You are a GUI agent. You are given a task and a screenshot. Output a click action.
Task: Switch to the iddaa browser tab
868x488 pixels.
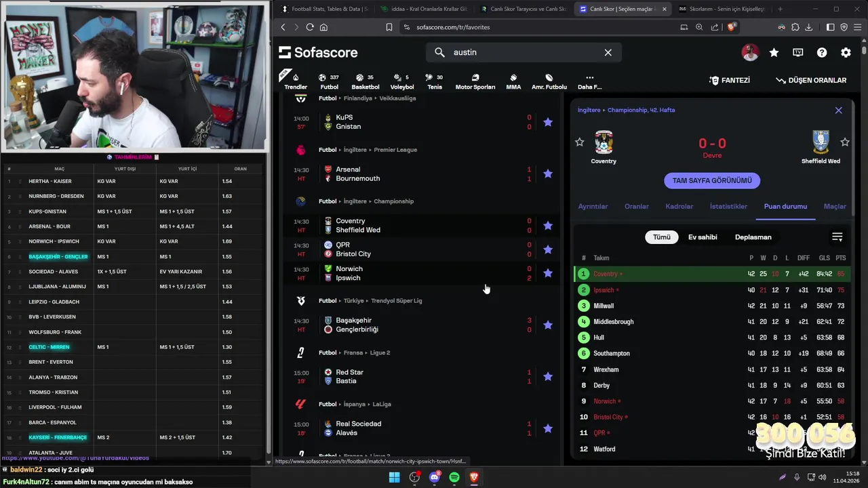coord(424,9)
